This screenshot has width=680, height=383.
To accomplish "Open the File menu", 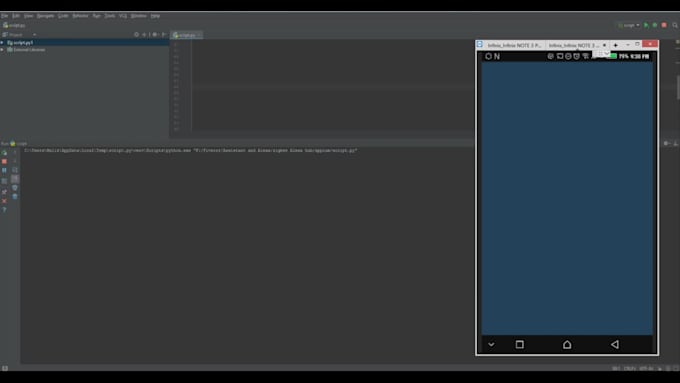I will 4,16.
